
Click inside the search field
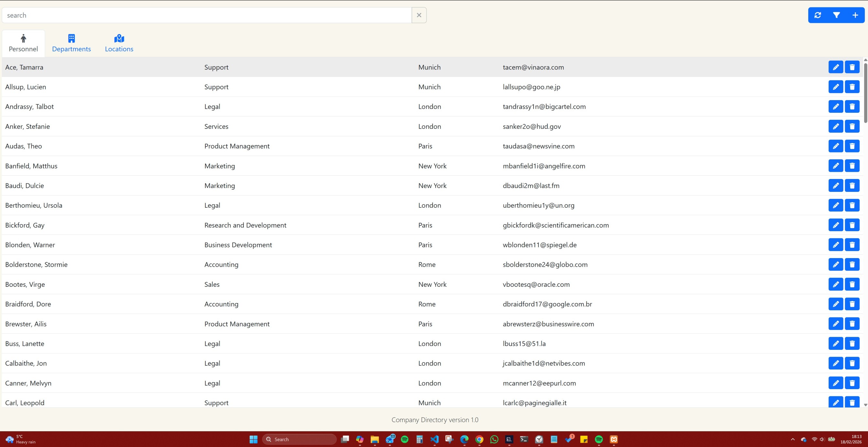pos(202,15)
